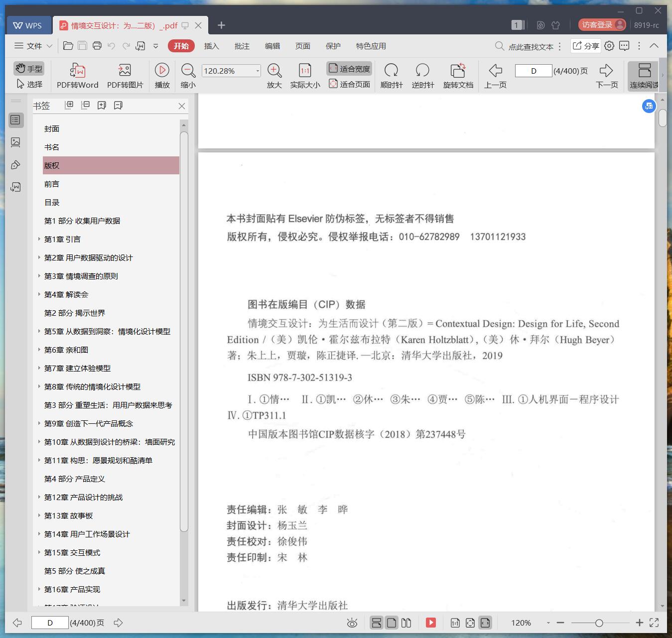Open quick access toolbar customize arrow
The height and width of the screenshot is (638, 672).
[155, 46]
